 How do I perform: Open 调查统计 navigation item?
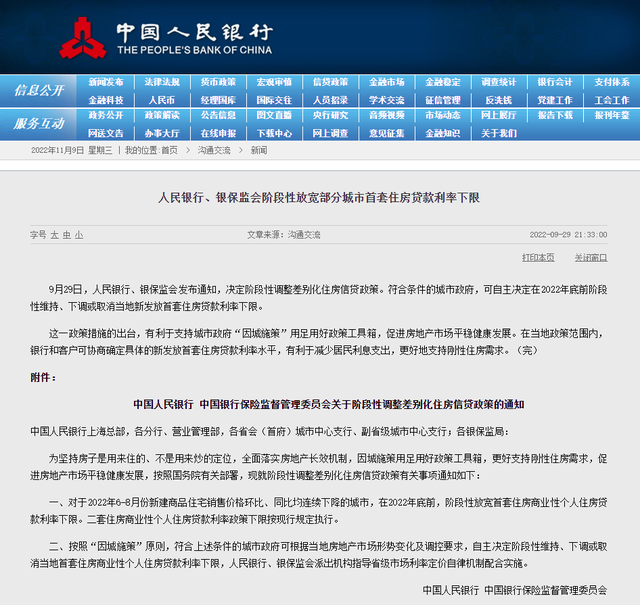[x=499, y=82]
